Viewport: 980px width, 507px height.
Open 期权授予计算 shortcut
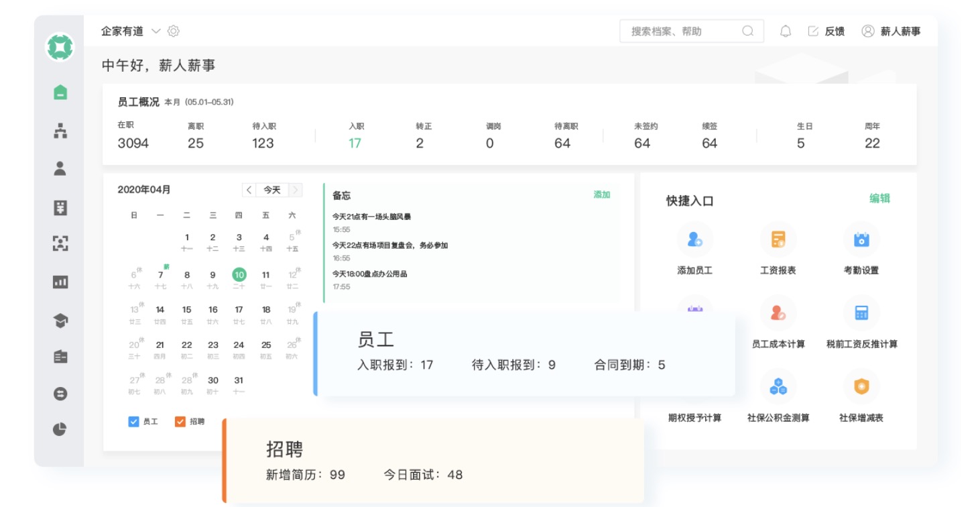pyautogui.click(x=694, y=418)
